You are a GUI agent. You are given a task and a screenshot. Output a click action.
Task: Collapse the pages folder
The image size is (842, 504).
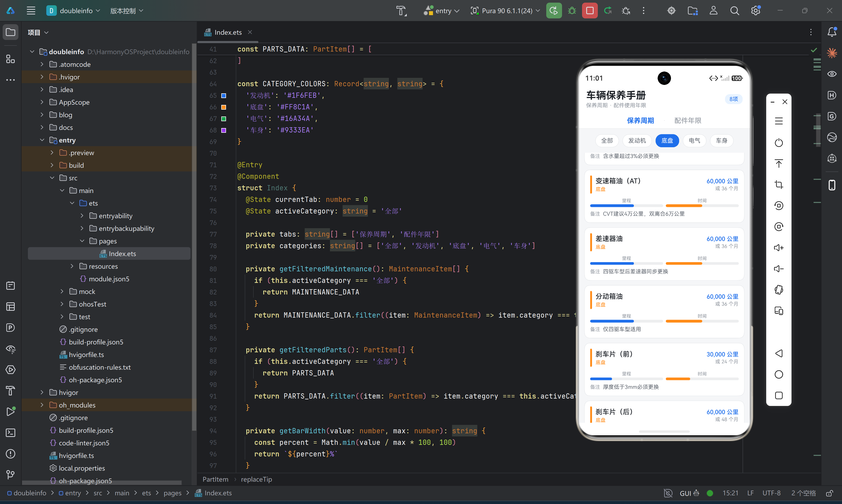[x=82, y=241]
